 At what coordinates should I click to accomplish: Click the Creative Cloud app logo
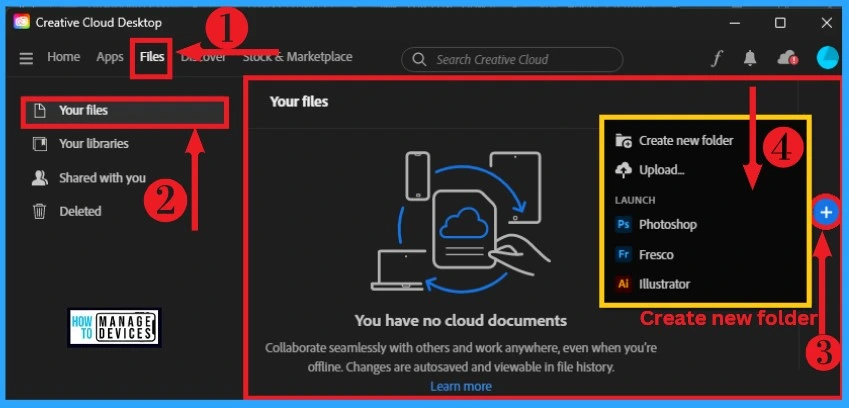(22, 22)
